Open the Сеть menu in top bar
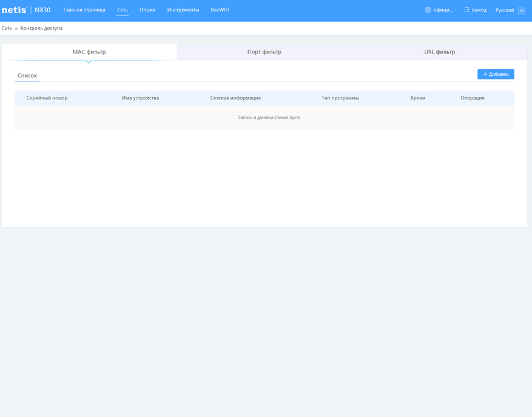This screenshot has width=532, height=417. pyautogui.click(x=122, y=10)
